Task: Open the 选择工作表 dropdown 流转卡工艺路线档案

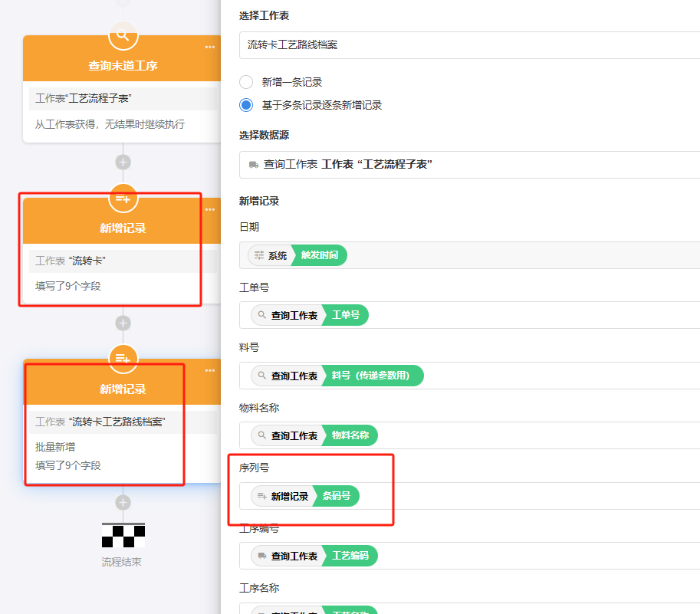Action: click(x=469, y=45)
